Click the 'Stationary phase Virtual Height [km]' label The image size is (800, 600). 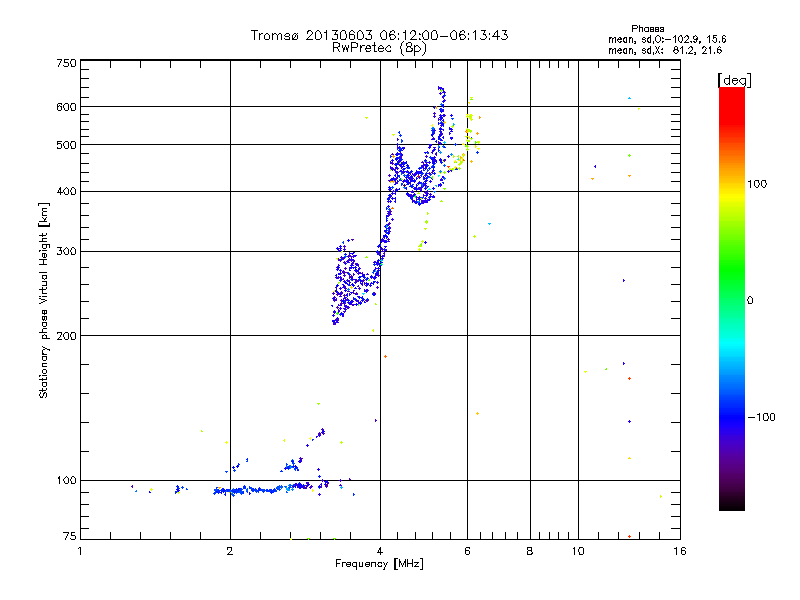44,300
